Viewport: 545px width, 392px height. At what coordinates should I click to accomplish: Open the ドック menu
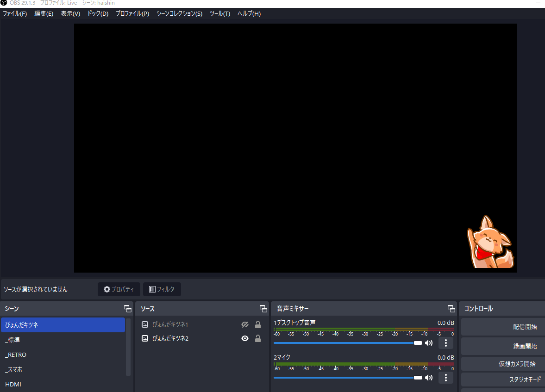pos(97,14)
